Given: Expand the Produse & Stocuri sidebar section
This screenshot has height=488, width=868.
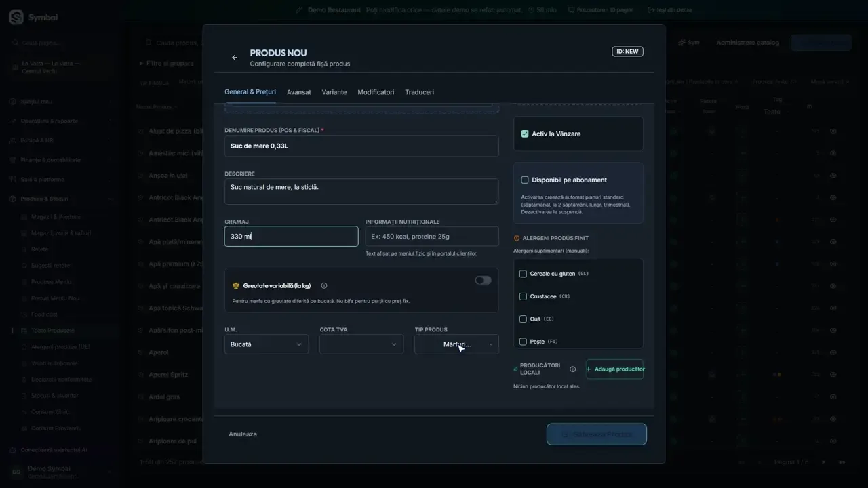Looking at the screenshot, I should pyautogui.click(x=61, y=199).
